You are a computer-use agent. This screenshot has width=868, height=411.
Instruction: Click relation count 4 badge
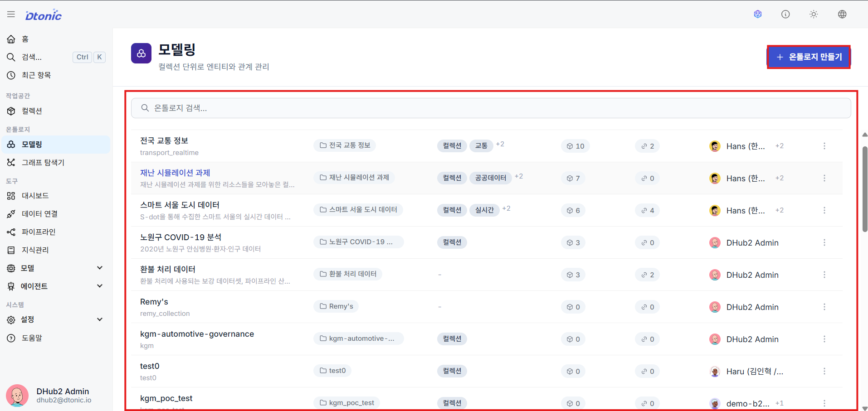pos(648,211)
